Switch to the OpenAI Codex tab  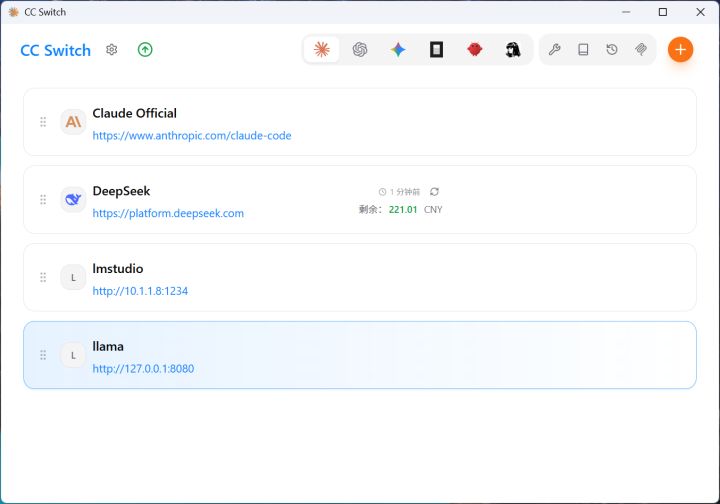[x=360, y=49]
